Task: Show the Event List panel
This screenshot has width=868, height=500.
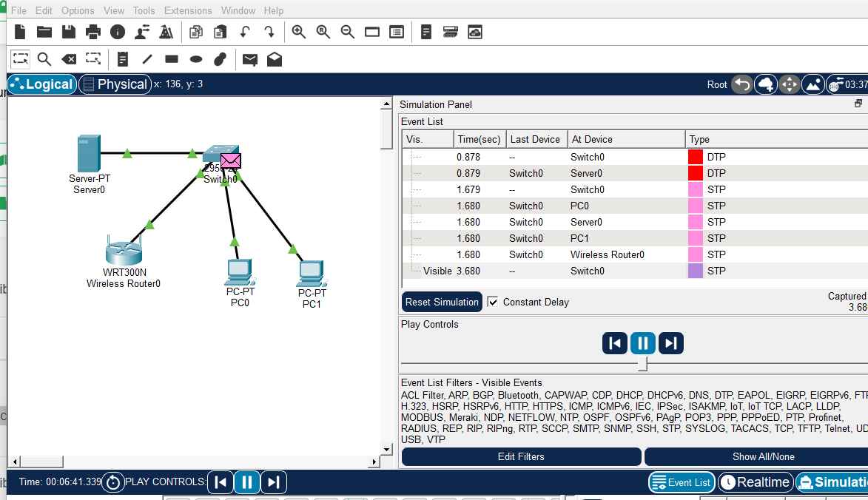Action: point(682,482)
